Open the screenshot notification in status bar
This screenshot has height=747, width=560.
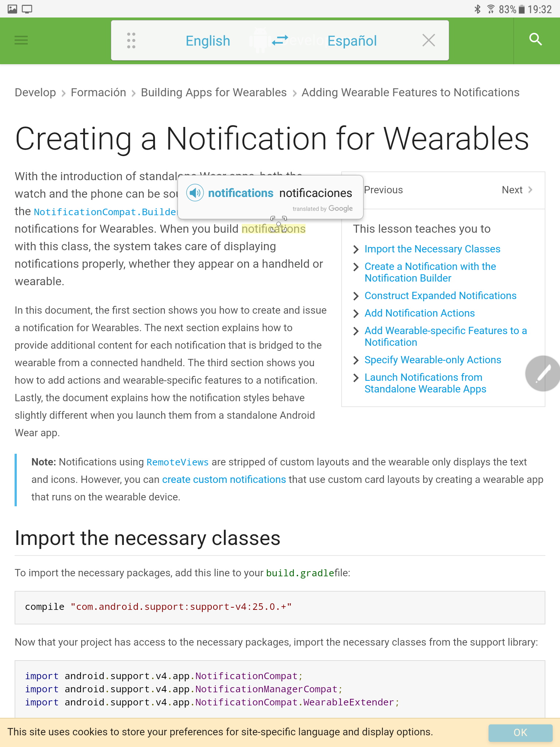12,9
